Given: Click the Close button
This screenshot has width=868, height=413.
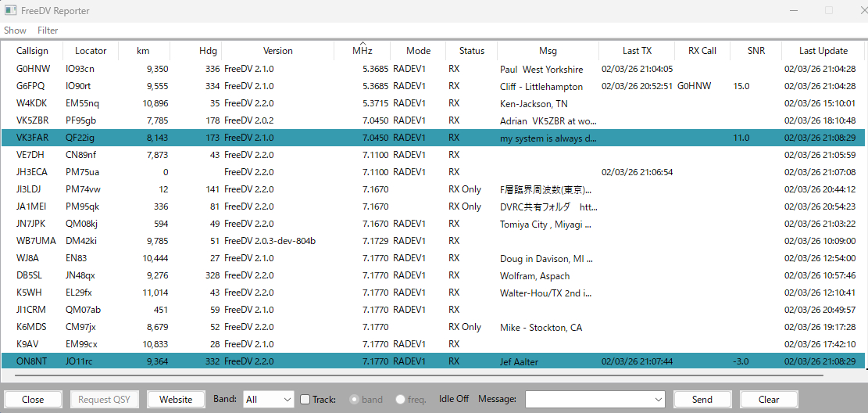Looking at the screenshot, I should (x=33, y=400).
